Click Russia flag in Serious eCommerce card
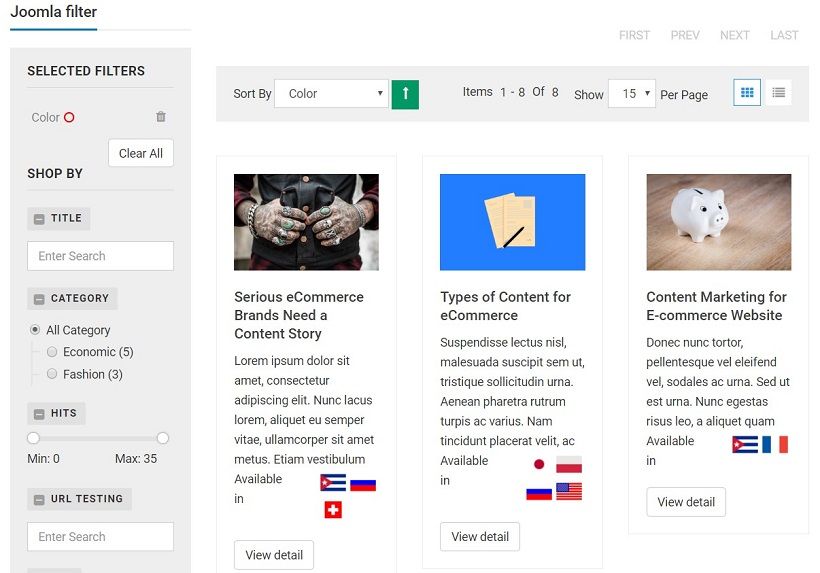820x573 pixels. (363, 485)
